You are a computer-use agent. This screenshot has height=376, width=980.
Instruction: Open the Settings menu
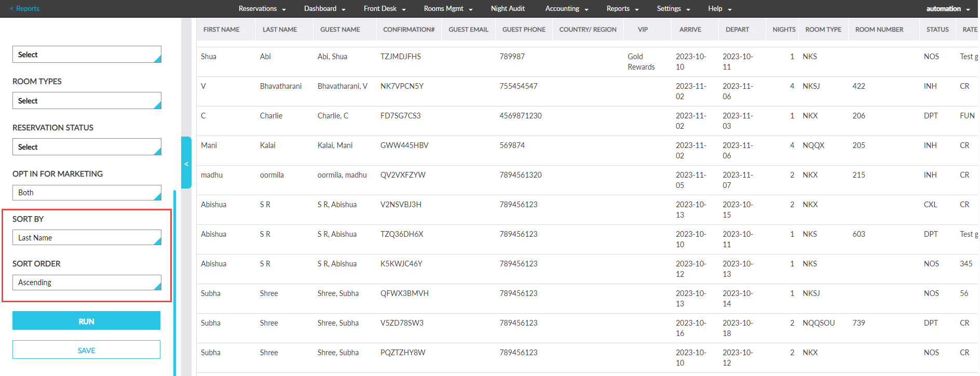coord(673,8)
